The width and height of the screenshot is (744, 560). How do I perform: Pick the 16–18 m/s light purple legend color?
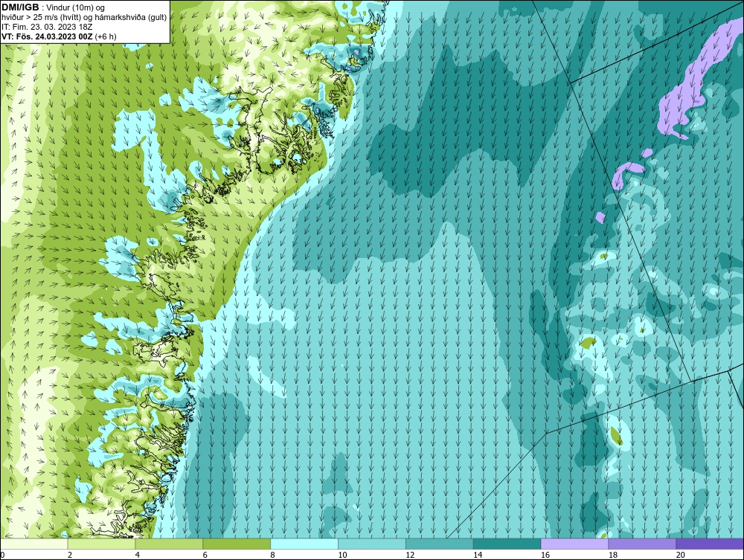click(x=574, y=544)
